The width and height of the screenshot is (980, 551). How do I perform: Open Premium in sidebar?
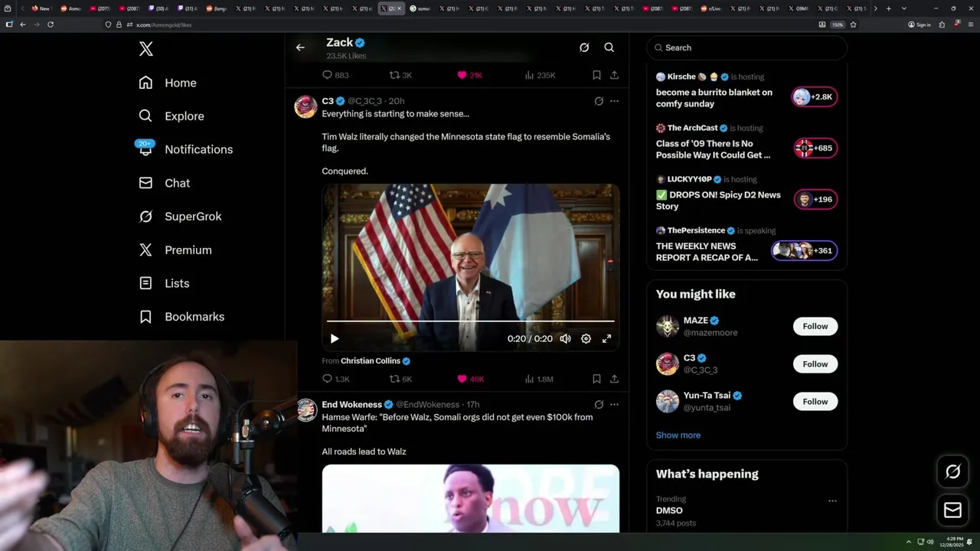[x=175, y=250]
